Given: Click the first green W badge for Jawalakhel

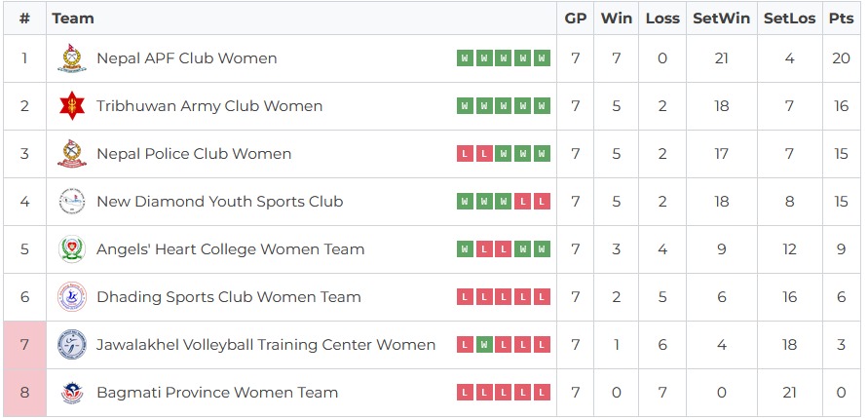Looking at the screenshot, I should point(484,345).
